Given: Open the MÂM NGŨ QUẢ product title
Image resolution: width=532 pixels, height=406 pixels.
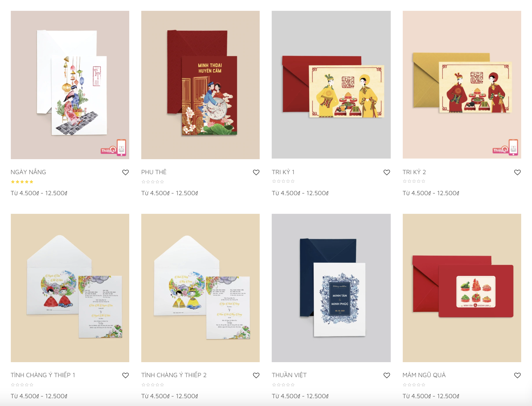Looking at the screenshot, I should click(424, 375).
